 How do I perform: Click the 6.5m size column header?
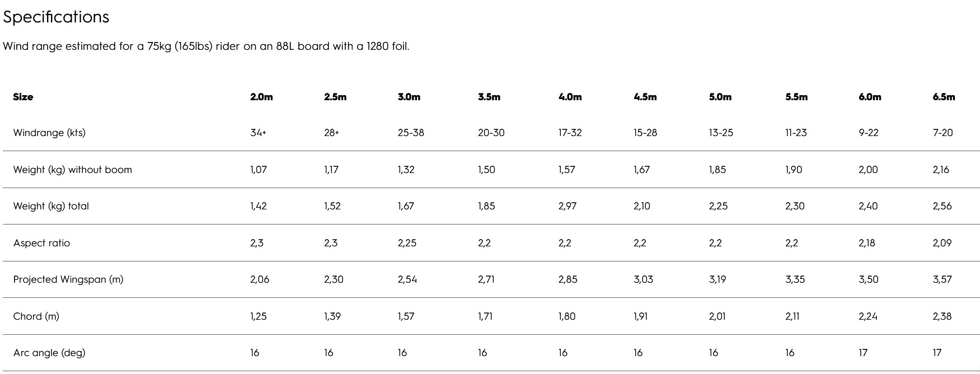pos(944,97)
